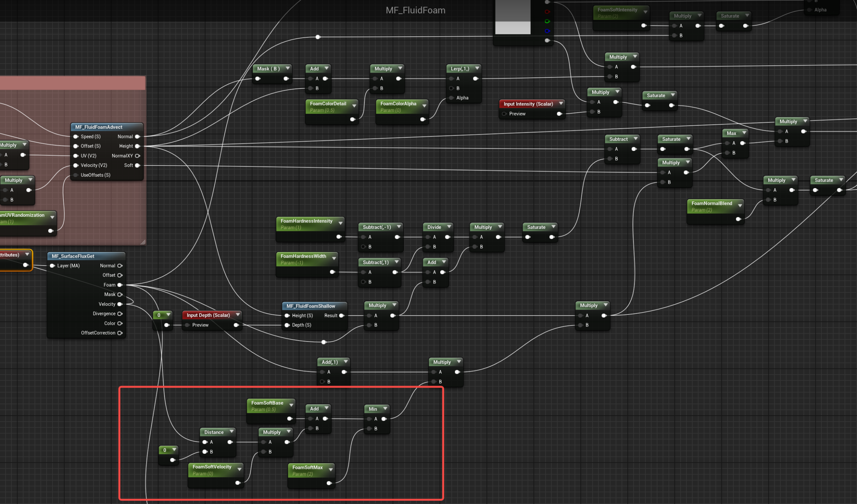857x504 pixels.
Task: Click the FoamSoftMax parameter output pin
Action: coord(329,483)
